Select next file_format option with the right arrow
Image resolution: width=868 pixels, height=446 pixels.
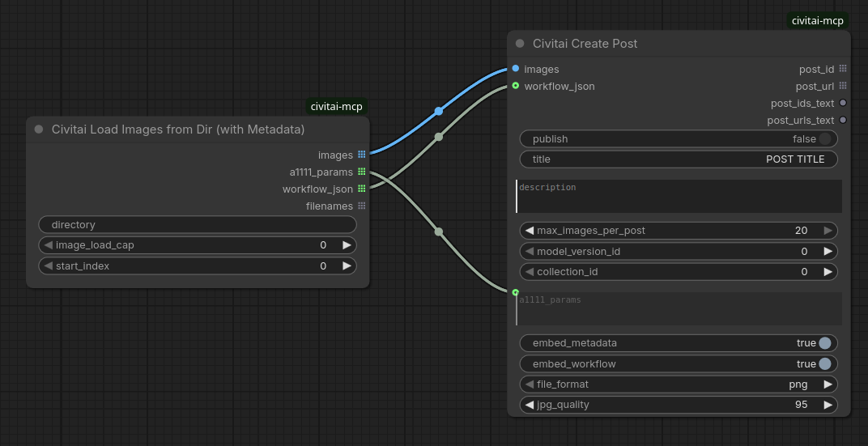[828, 384]
